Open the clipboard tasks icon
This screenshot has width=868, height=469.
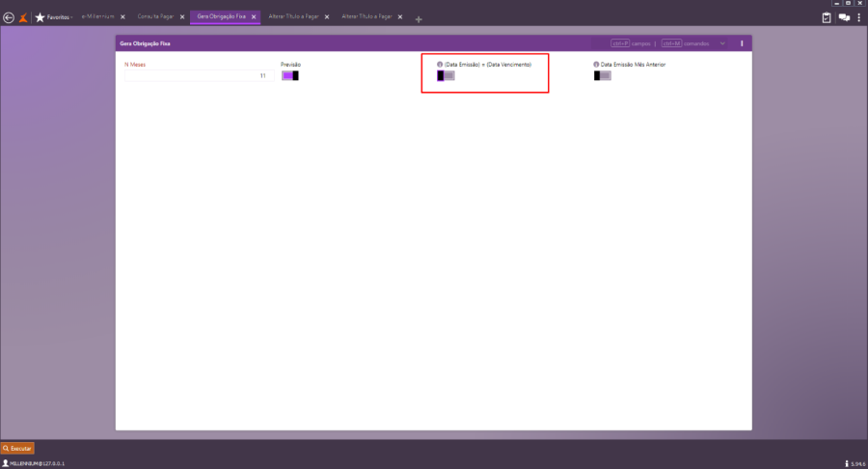(826, 17)
